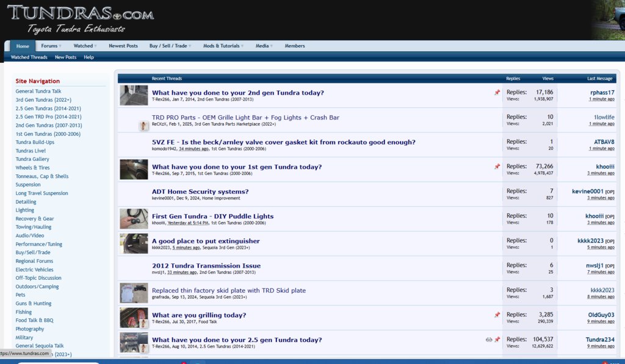This screenshot has height=364, width=625.
Task: Click author gnafrada under the Skid plate thread
Action: [161, 297]
